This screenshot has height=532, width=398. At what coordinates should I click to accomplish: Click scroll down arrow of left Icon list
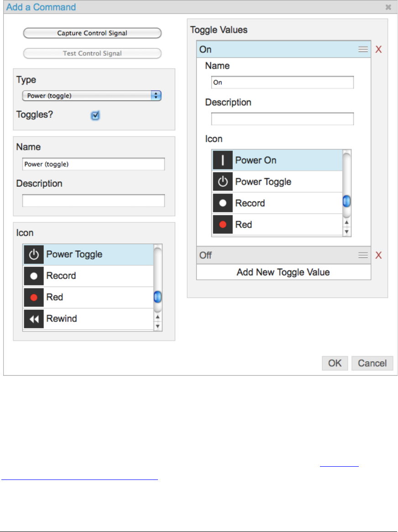click(157, 326)
